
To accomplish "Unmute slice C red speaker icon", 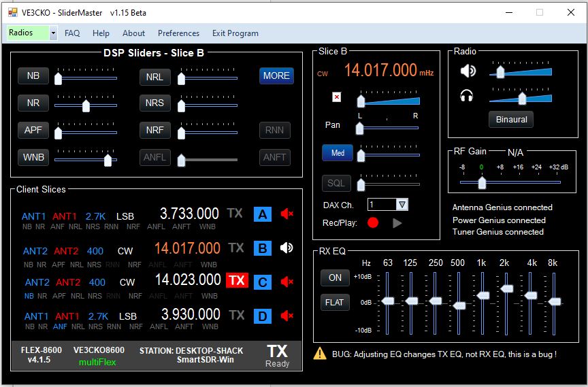I will click(287, 282).
